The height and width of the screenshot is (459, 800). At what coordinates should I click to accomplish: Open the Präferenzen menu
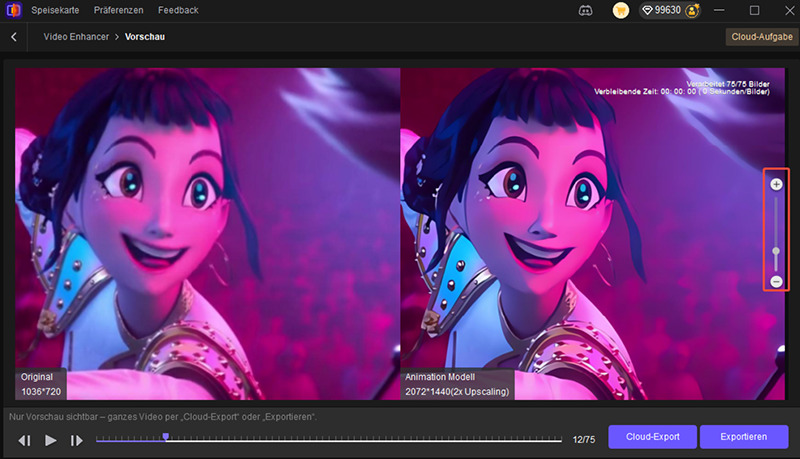point(118,10)
